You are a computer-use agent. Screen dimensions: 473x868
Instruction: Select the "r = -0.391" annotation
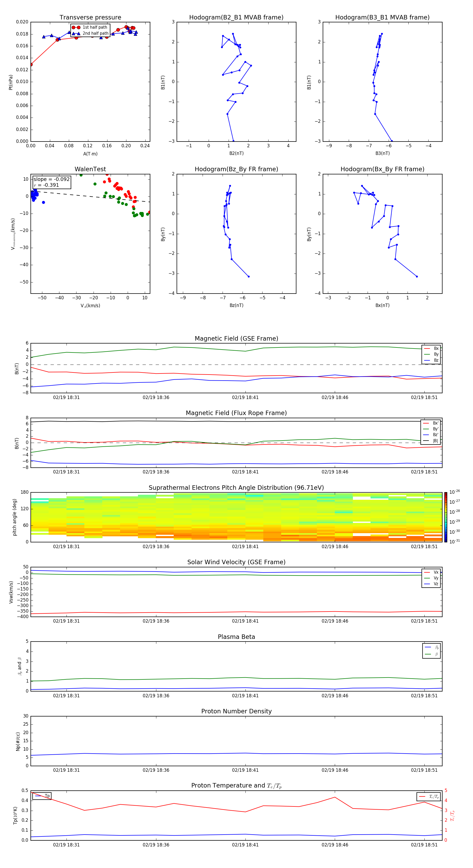click(x=46, y=185)
